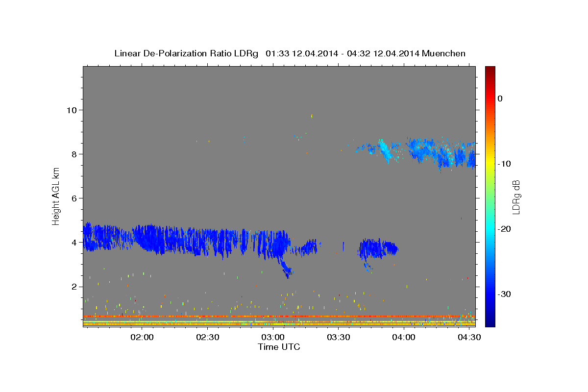Click the dark red top of colorbar
Screen dimensions: 588x392
[490, 70]
